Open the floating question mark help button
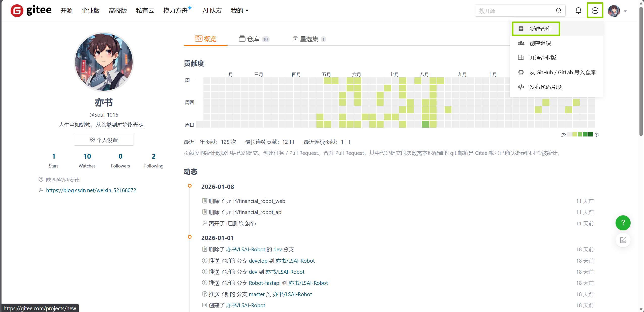Image resolution: width=644 pixels, height=312 pixels. [x=623, y=223]
